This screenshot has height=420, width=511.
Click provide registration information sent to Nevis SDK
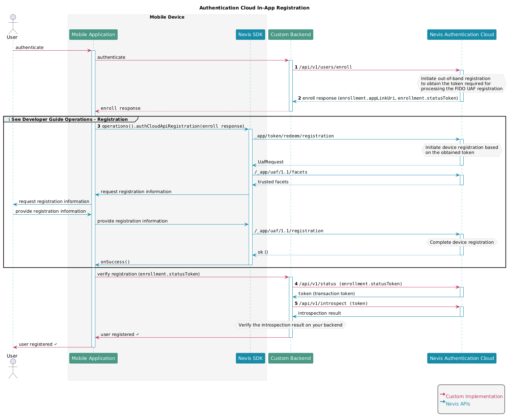(x=132, y=221)
